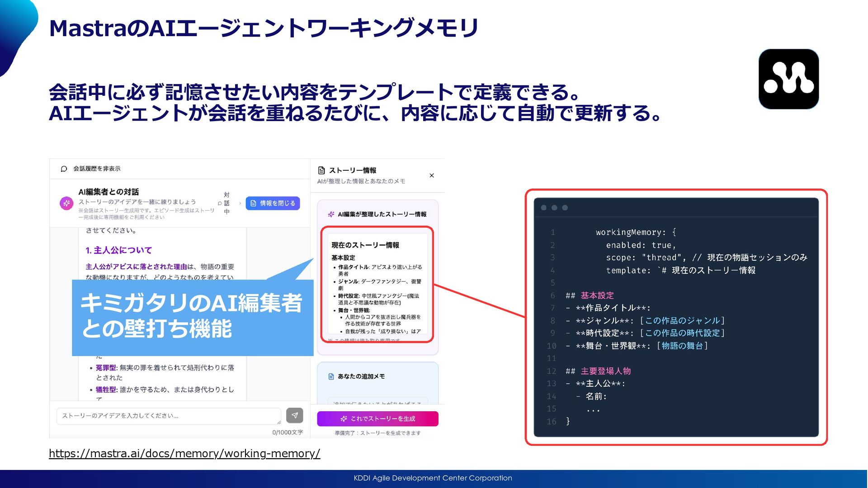Click the chat bubble icon beside 会話履歴を非表示
Viewport: 868px width, 488px height.
pos(64,169)
